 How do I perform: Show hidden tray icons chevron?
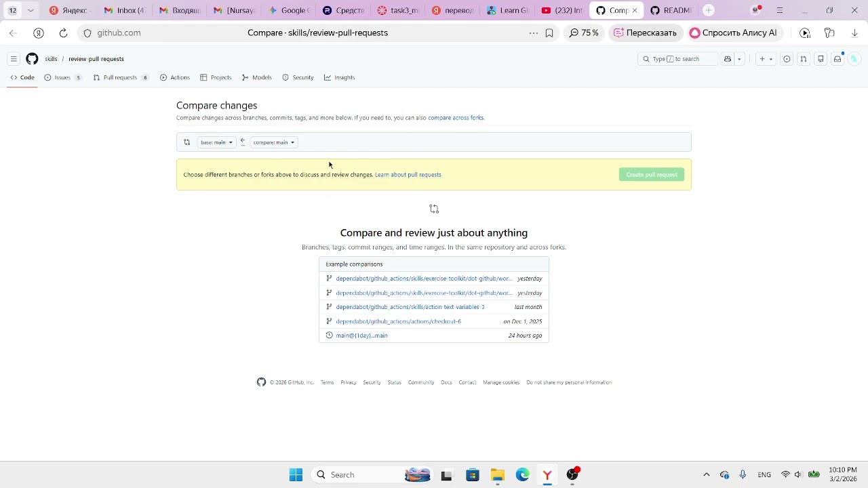click(706, 474)
